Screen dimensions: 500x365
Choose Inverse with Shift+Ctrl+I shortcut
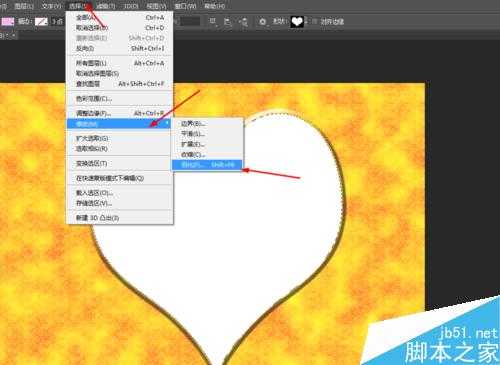[120, 48]
